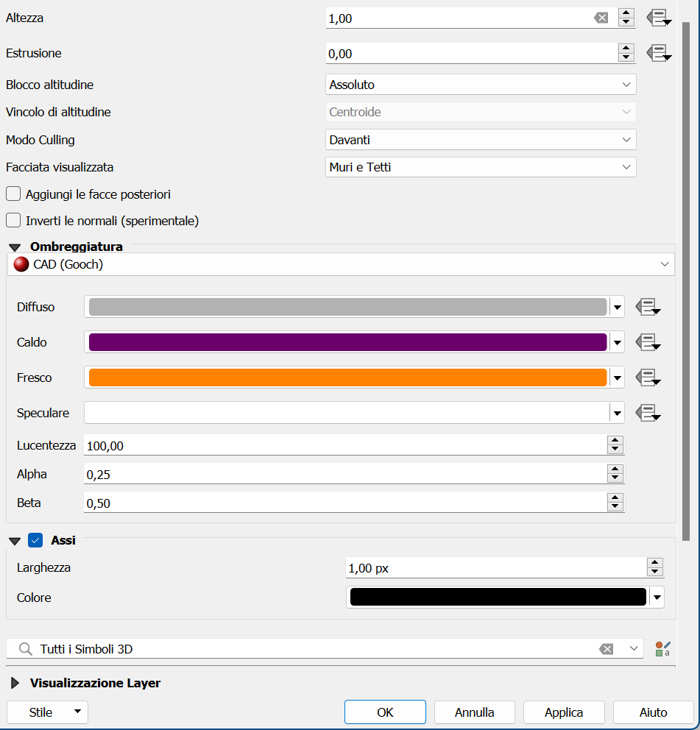Open data-defined override for Estrusione
Viewport: 700px width, 730px height.
pos(659,53)
